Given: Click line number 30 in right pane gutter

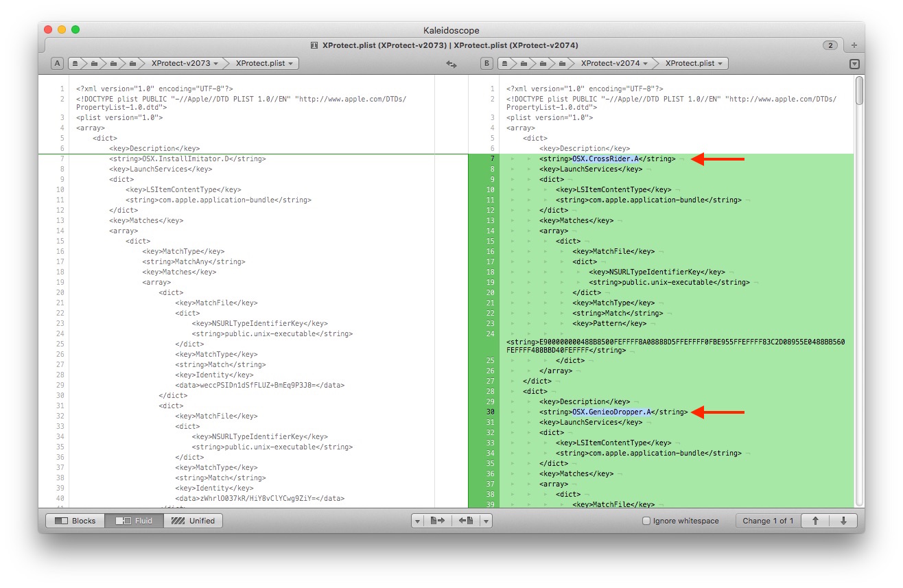Looking at the screenshot, I should (490, 412).
